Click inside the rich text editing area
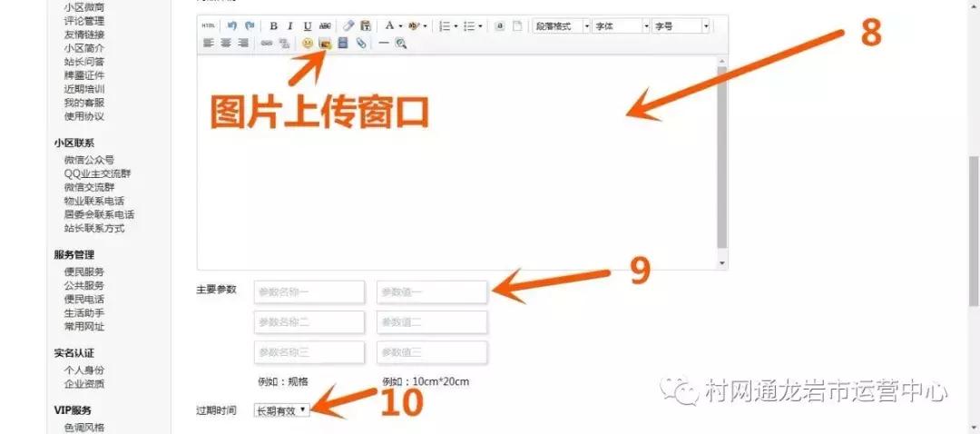980x434 pixels. (456, 163)
